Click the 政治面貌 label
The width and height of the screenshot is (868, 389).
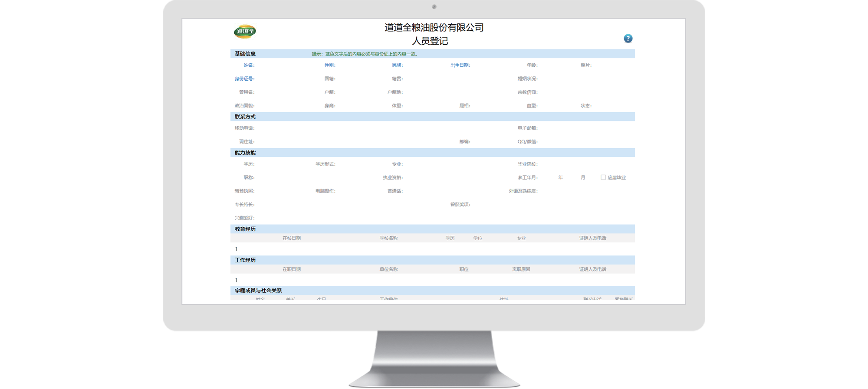tap(244, 106)
